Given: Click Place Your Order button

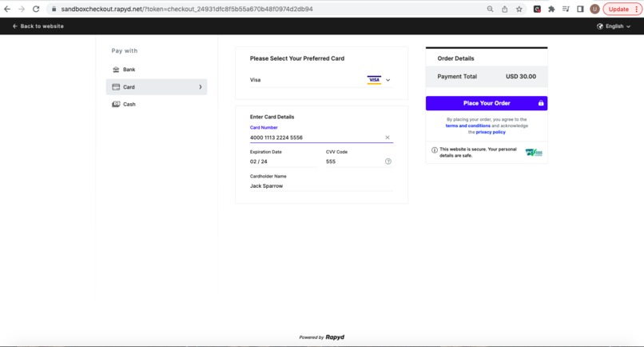Looking at the screenshot, I should pyautogui.click(x=487, y=103).
